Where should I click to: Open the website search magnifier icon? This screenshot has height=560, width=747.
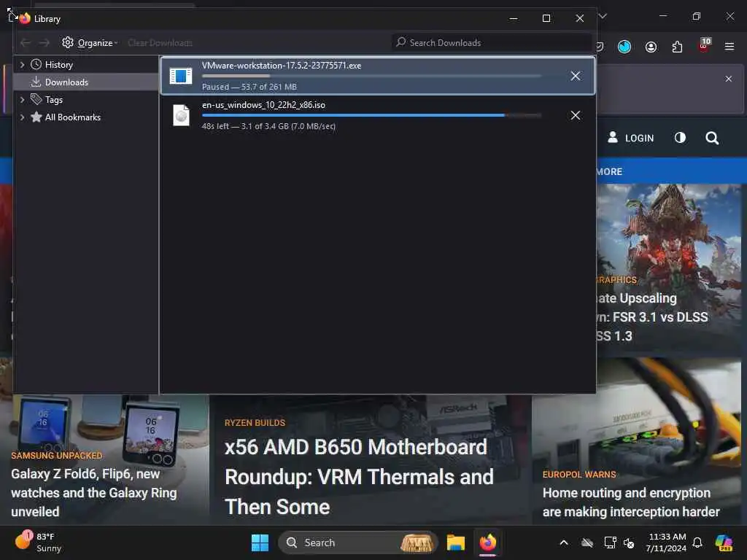tap(712, 138)
